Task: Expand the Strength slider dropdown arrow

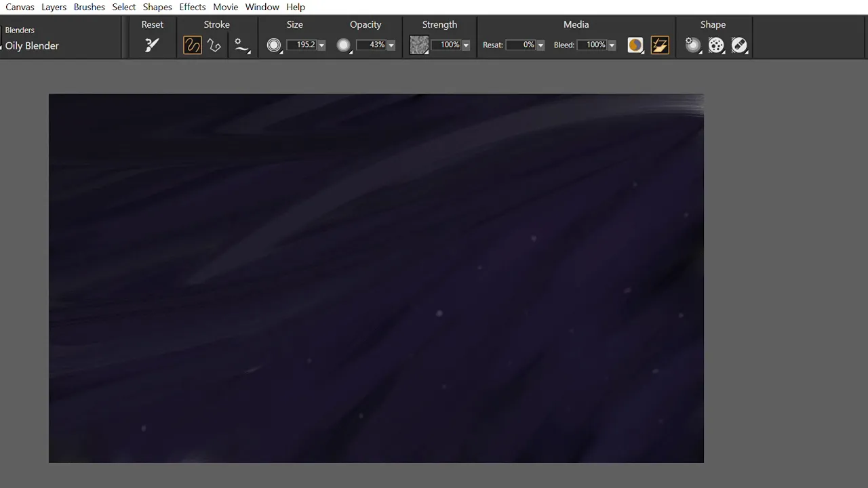Action: coord(466,45)
